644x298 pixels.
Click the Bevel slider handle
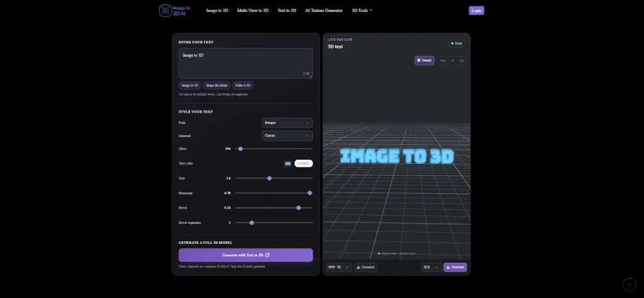(299, 207)
